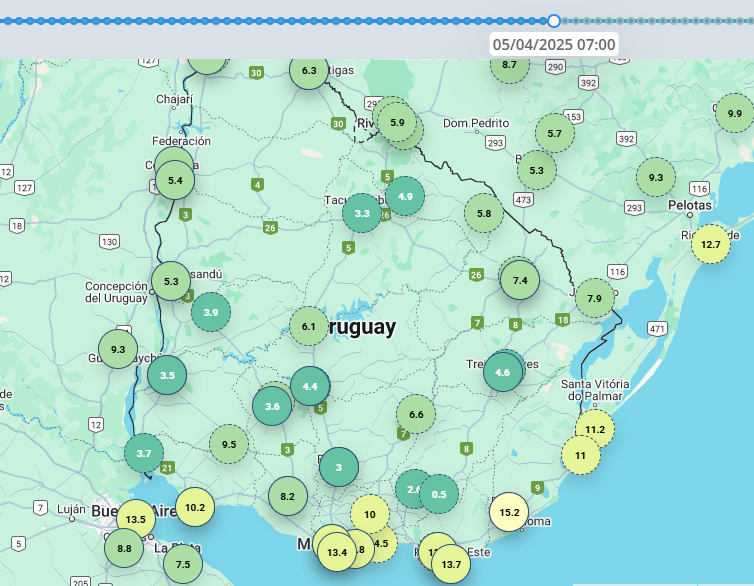Click the 05/04/2025 07:00 timestamp label
This screenshot has height=586, width=754.
pos(553,45)
